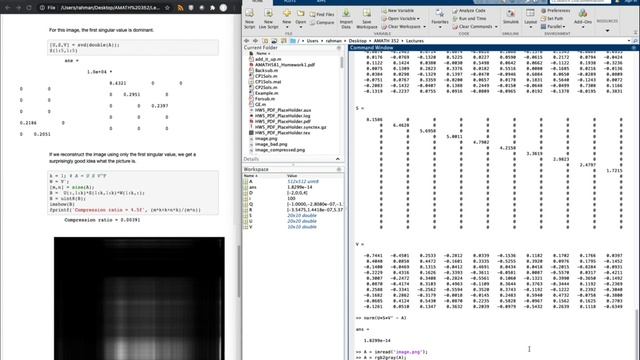Click New Live Script icon

pyautogui.click(x=268, y=19)
